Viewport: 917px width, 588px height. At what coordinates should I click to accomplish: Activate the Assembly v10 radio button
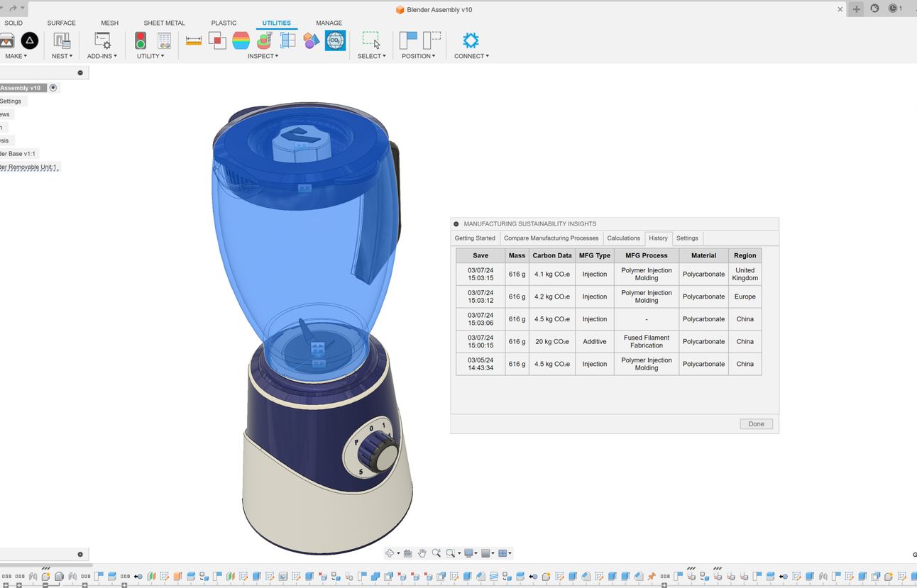[x=53, y=88]
